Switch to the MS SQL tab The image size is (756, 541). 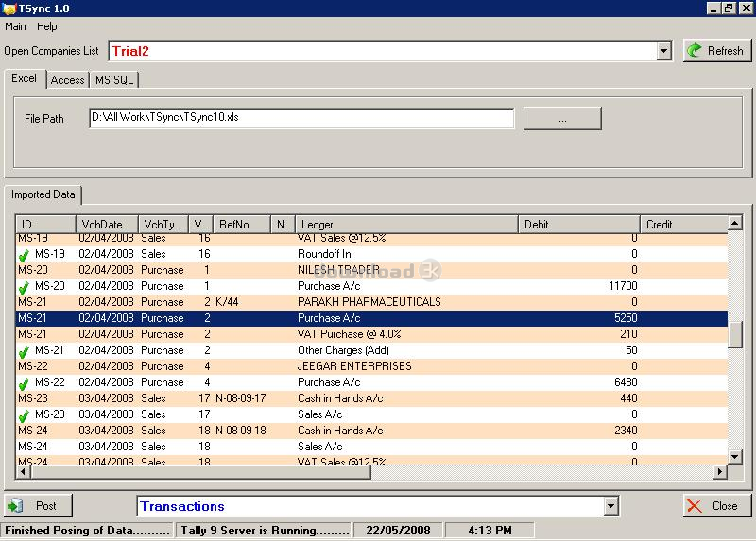pos(114,80)
